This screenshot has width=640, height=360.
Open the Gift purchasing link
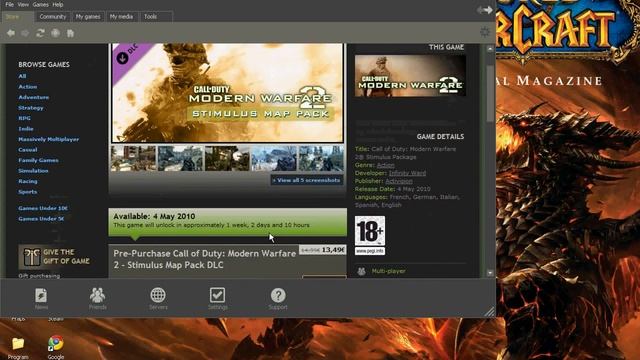tap(39, 276)
